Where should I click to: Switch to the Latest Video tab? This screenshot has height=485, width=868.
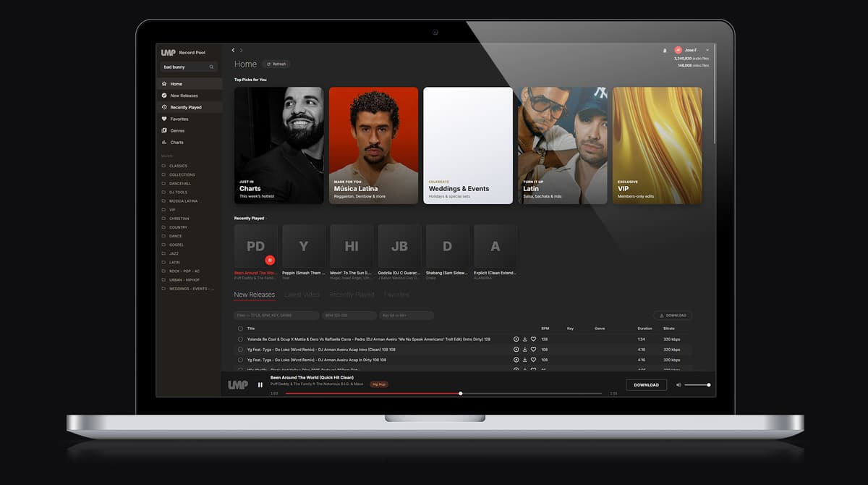tap(302, 295)
